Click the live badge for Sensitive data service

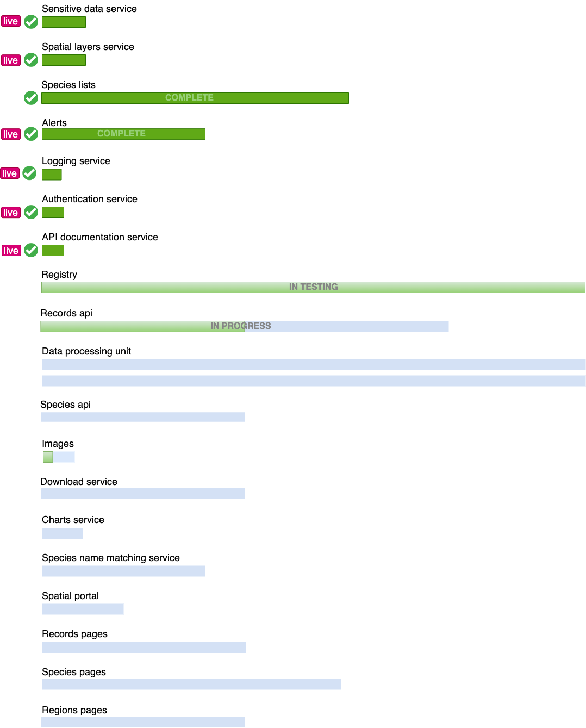(x=10, y=22)
